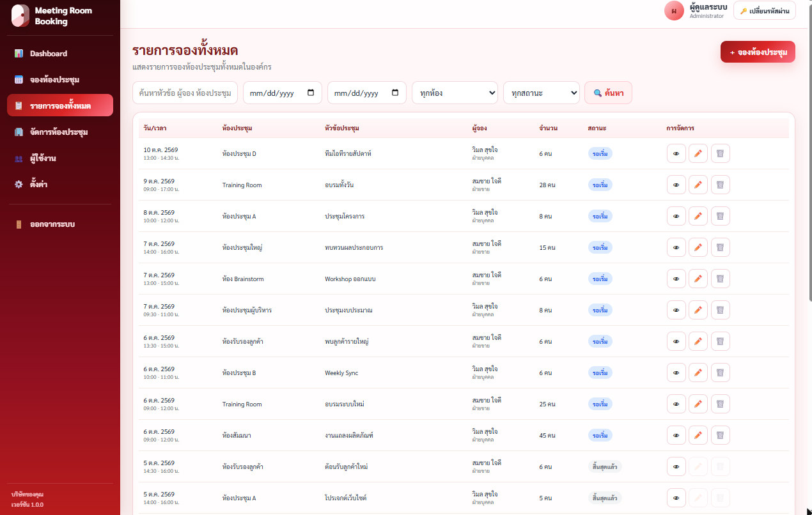
Task: Open the end date picker calendar
Action: 395,93
